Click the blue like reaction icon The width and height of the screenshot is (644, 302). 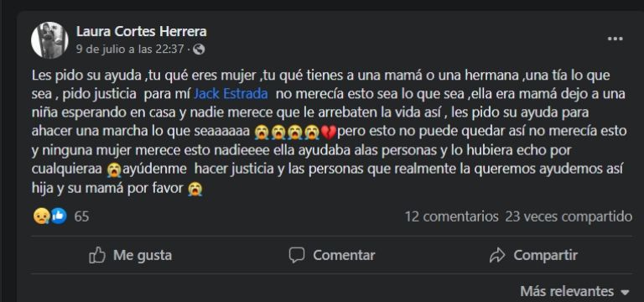tap(59, 216)
